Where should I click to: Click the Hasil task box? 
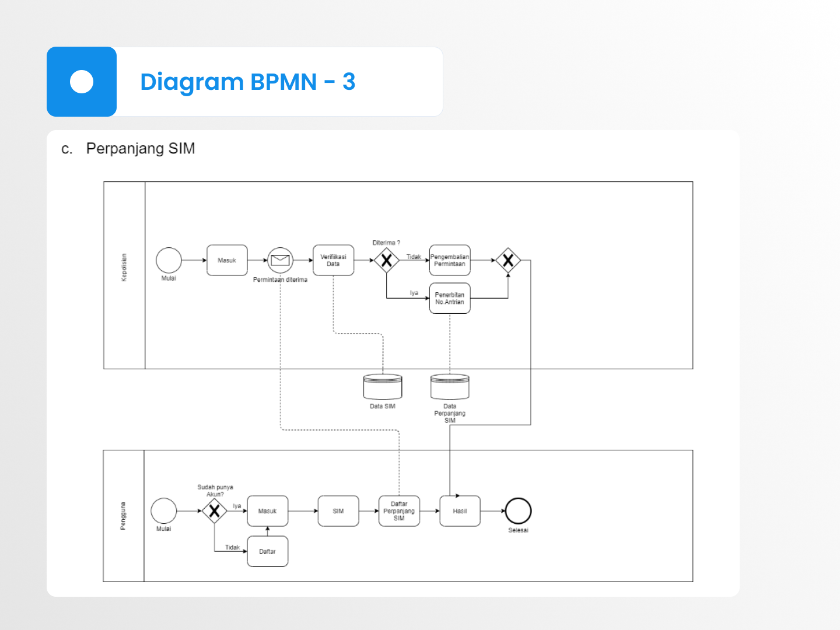click(x=460, y=511)
